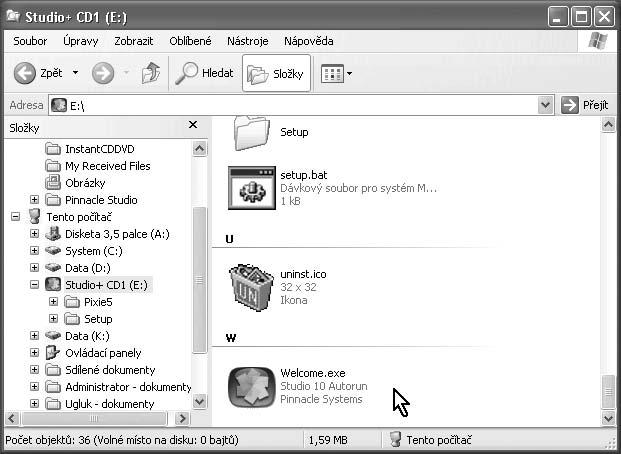Select the Welcome.exe Pinnacle icon

(x=251, y=387)
